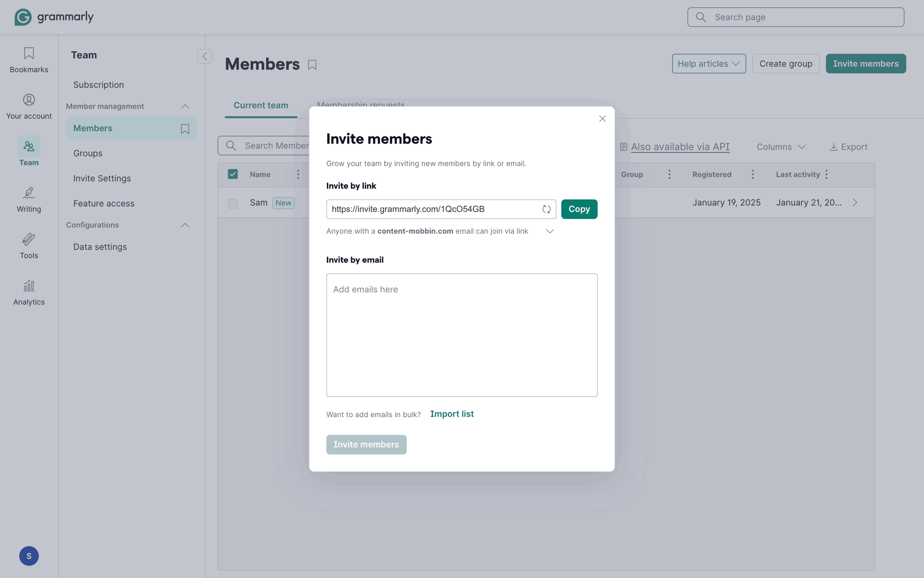This screenshot has width=924, height=578.
Task: Open Last activity column options menu
Action: 826,174
